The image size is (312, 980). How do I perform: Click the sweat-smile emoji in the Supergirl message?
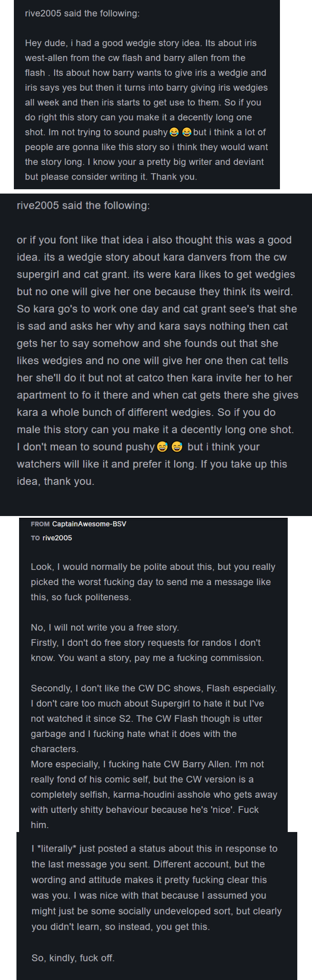click(162, 447)
